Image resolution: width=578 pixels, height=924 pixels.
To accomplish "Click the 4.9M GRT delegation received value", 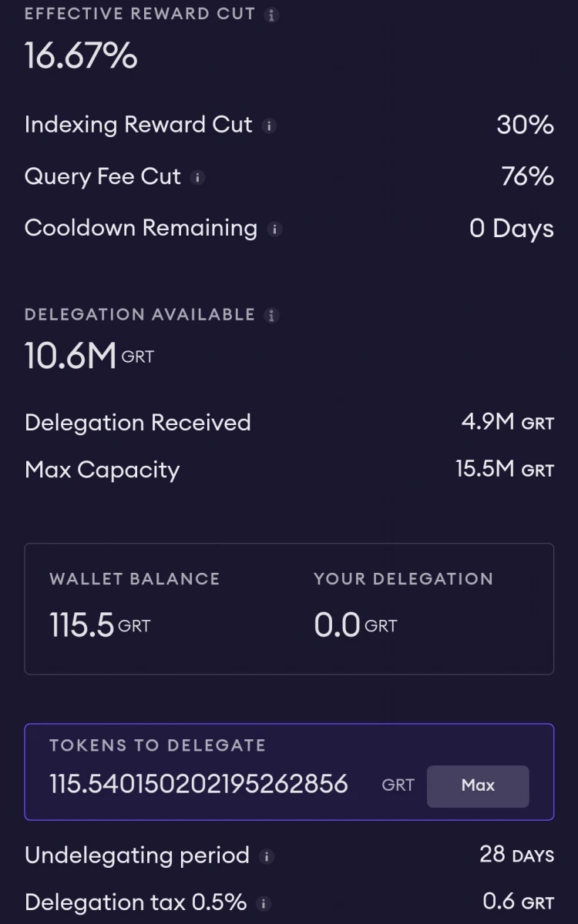I will point(507,422).
